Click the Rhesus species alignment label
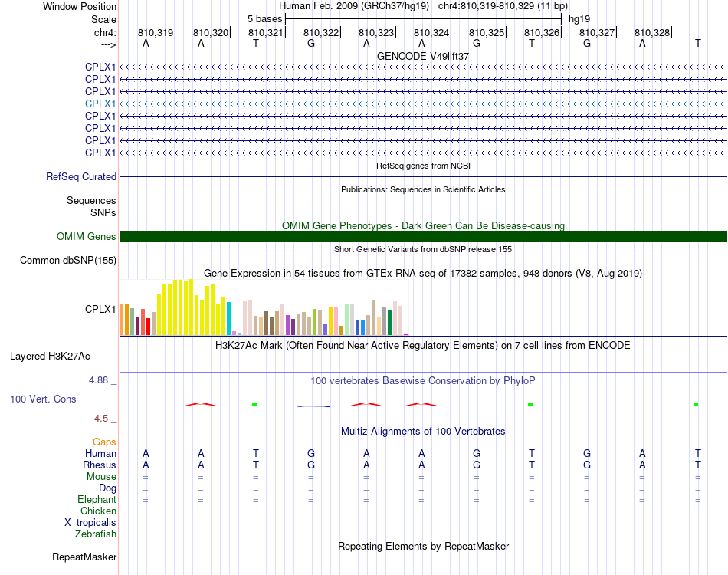 tap(100, 465)
